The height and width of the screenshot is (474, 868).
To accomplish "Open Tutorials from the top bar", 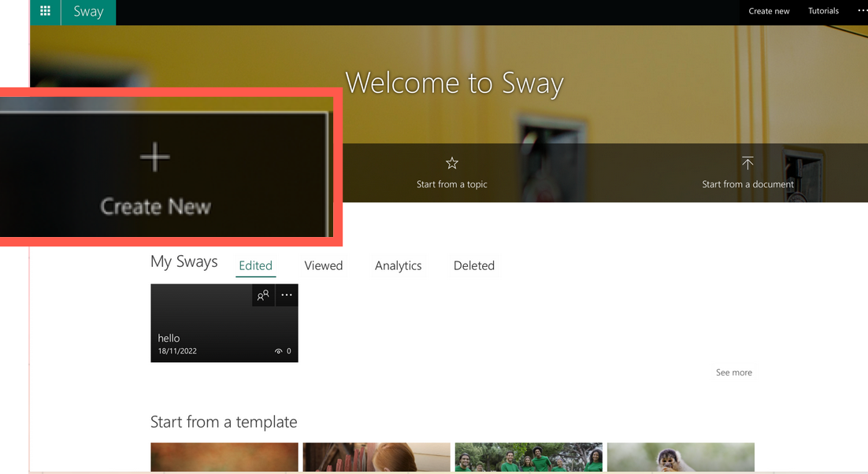I will point(823,10).
